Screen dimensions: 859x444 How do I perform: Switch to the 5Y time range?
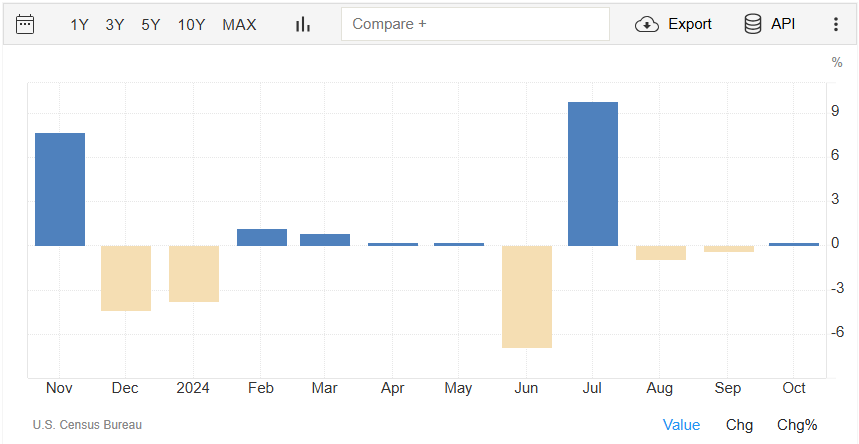(151, 24)
